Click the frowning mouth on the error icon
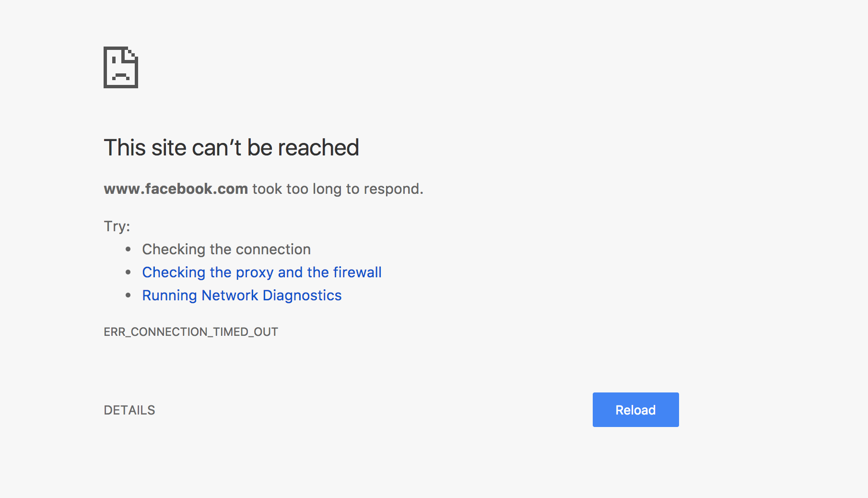Viewport: 868px width, 498px height. point(121,77)
